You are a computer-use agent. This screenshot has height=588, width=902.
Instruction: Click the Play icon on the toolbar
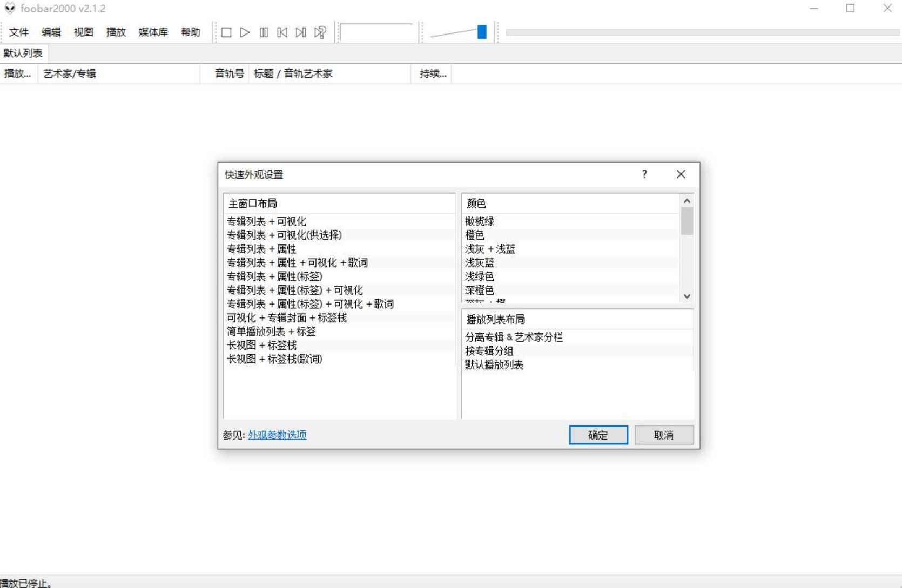(245, 32)
